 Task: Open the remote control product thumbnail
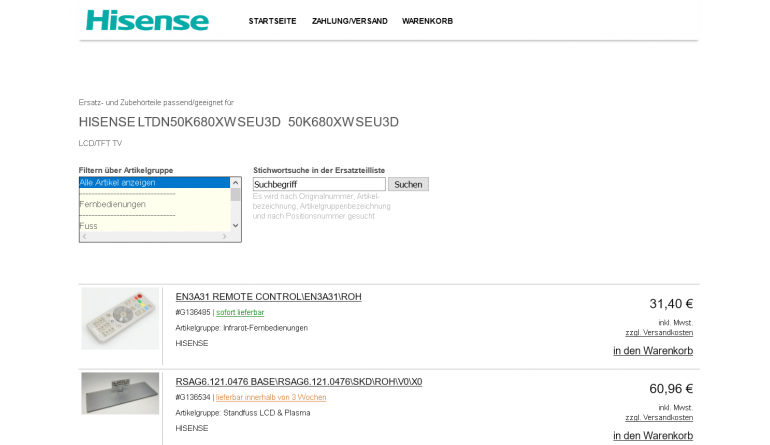pos(120,319)
